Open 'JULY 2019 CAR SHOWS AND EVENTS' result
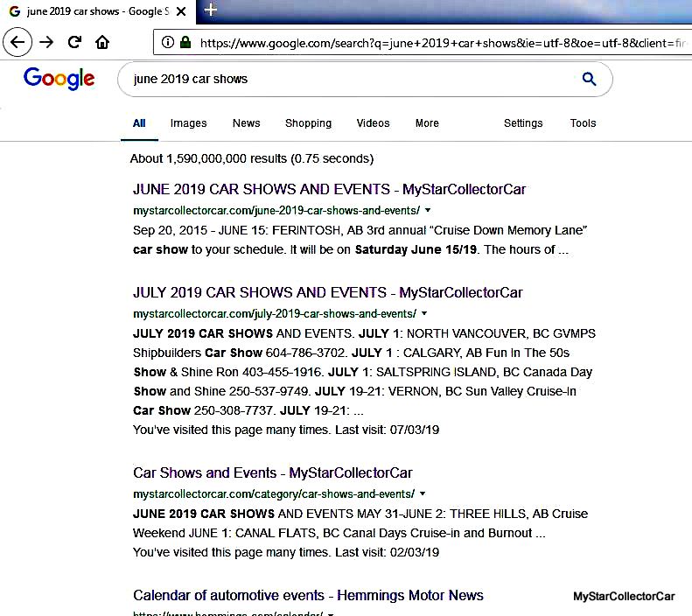 (327, 292)
